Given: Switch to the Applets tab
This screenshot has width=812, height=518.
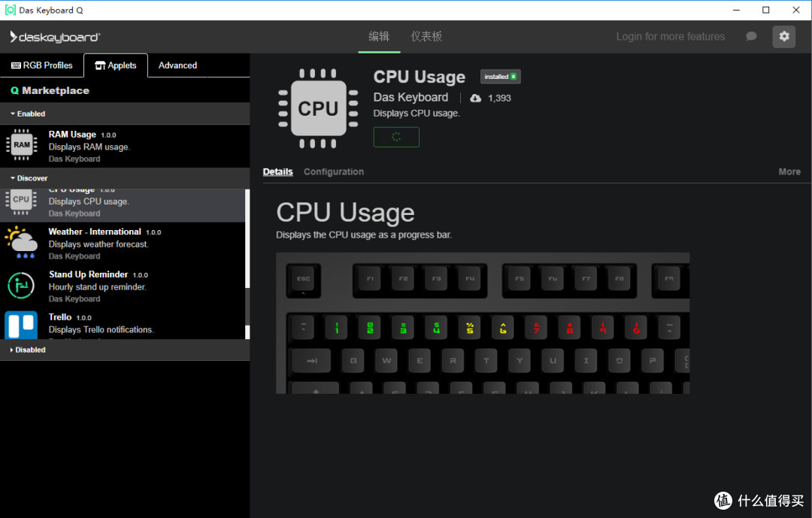Looking at the screenshot, I should (116, 65).
